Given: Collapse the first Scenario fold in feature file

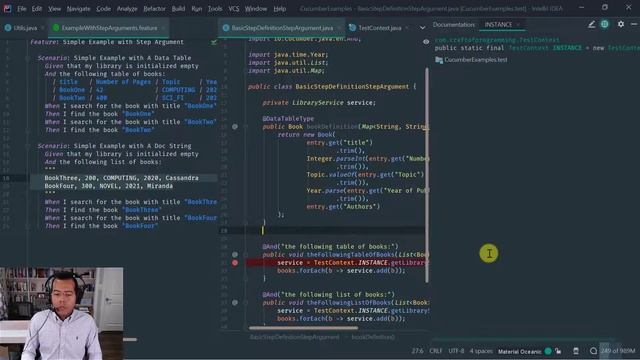Looking at the screenshot, I should click(x=27, y=58).
